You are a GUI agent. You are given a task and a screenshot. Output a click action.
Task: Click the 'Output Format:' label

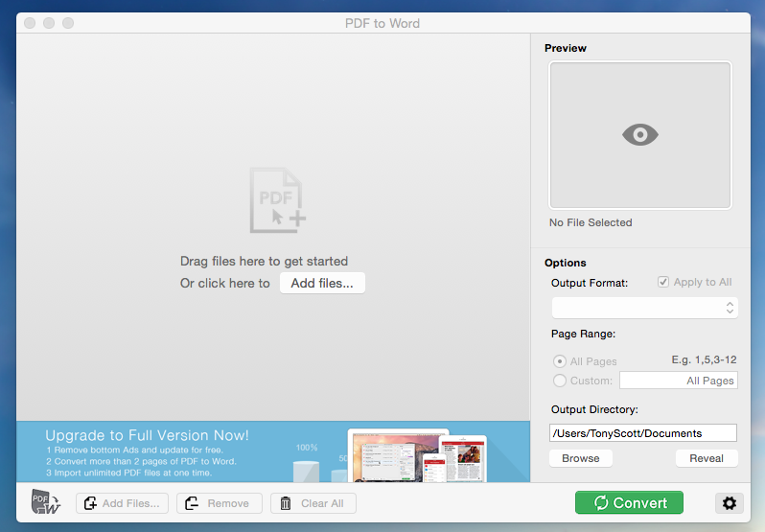[x=590, y=284]
